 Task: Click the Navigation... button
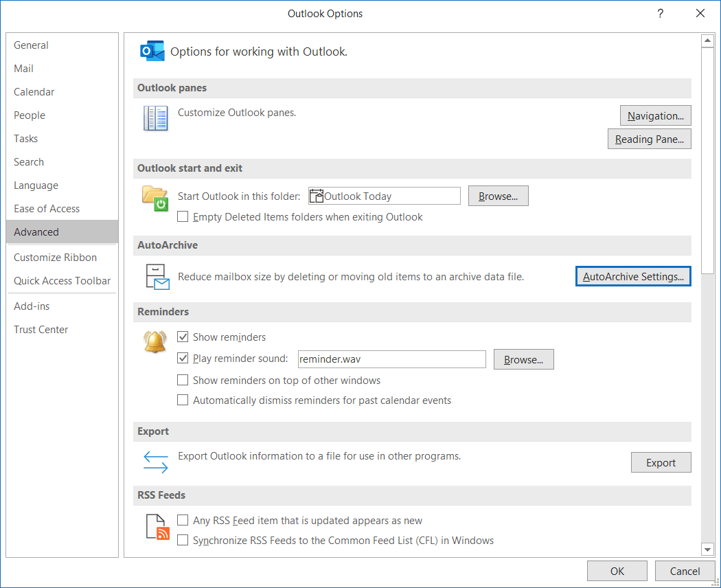click(x=655, y=116)
